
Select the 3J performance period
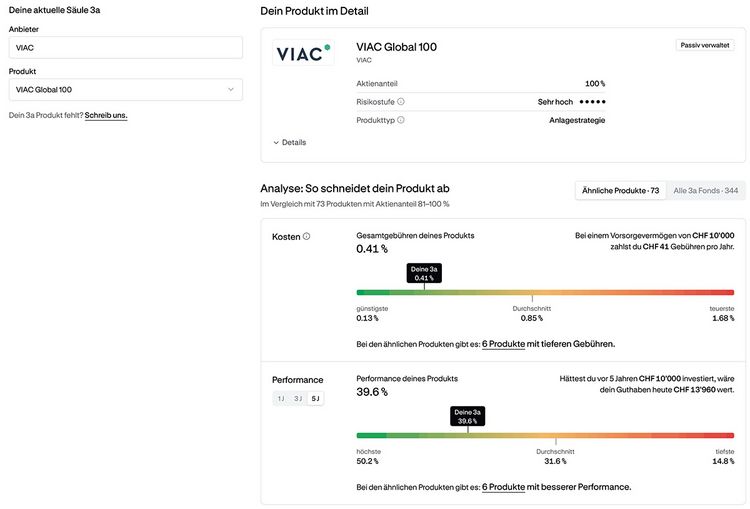pyautogui.click(x=298, y=398)
